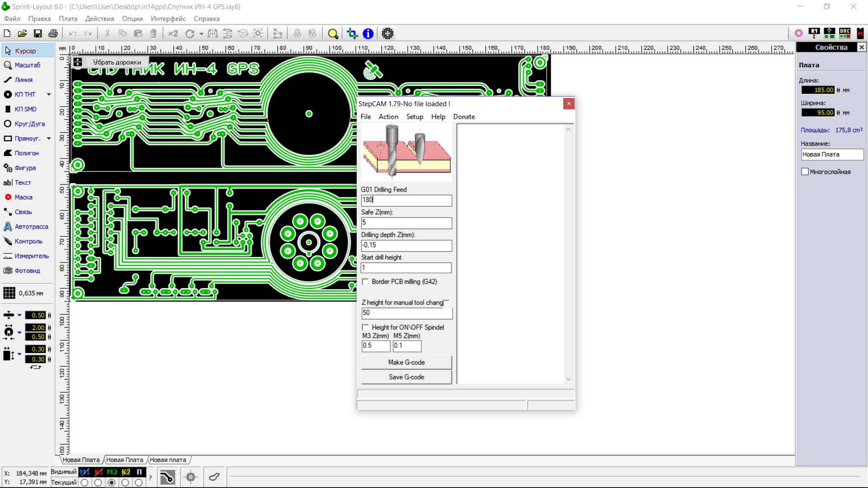The width and height of the screenshot is (868, 488).
Task: Set K2 as the current layer
Action: [125, 483]
